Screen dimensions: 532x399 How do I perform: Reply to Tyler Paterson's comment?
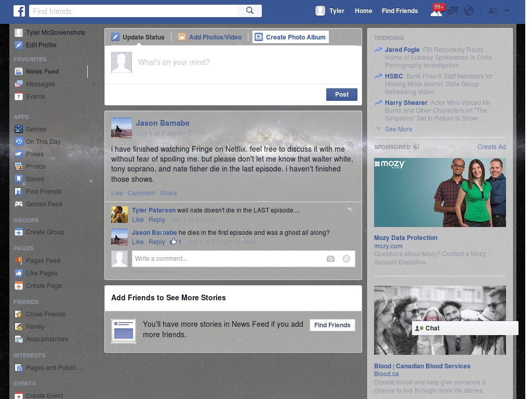[157, 220]
